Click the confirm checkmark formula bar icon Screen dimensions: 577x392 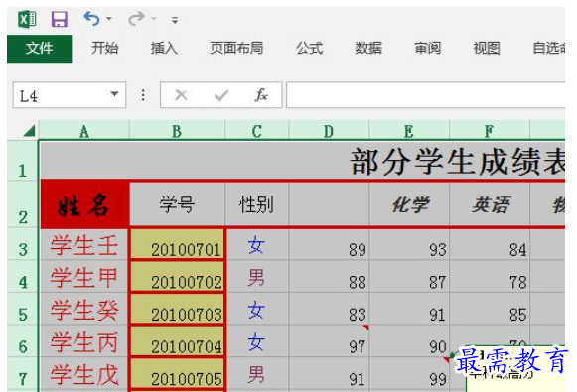(x=221, y=95)
